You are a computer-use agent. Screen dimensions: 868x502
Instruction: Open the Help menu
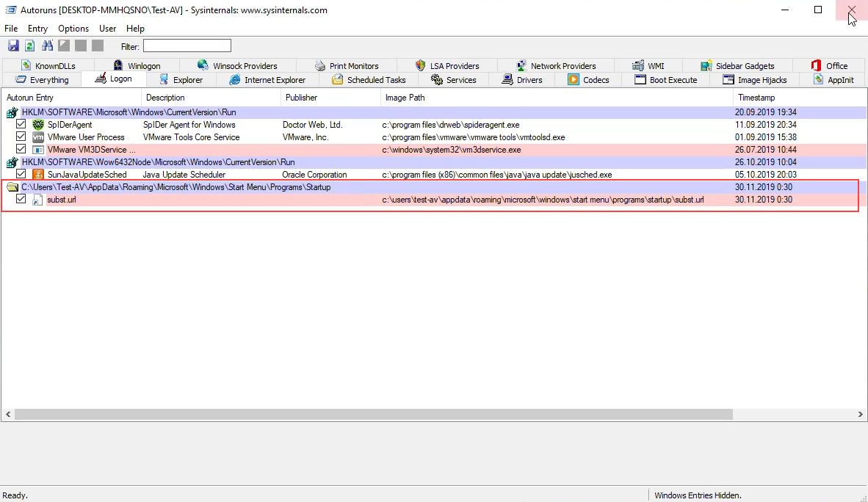135,28
